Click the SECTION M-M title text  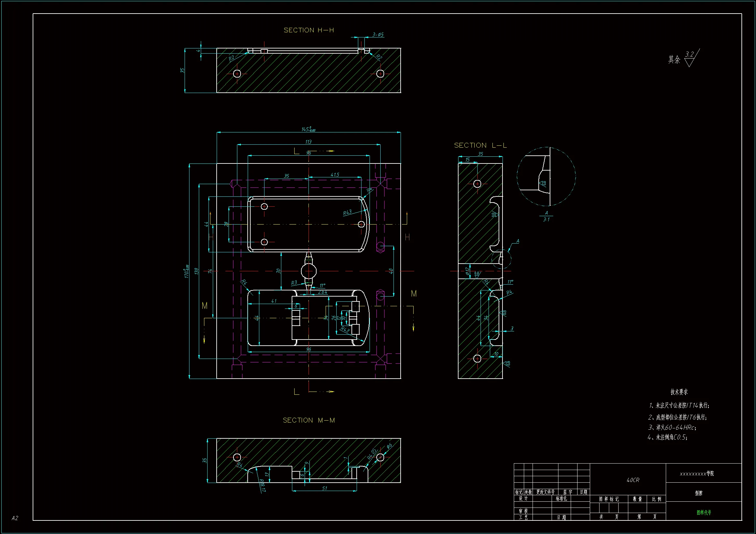coord(308,420)
